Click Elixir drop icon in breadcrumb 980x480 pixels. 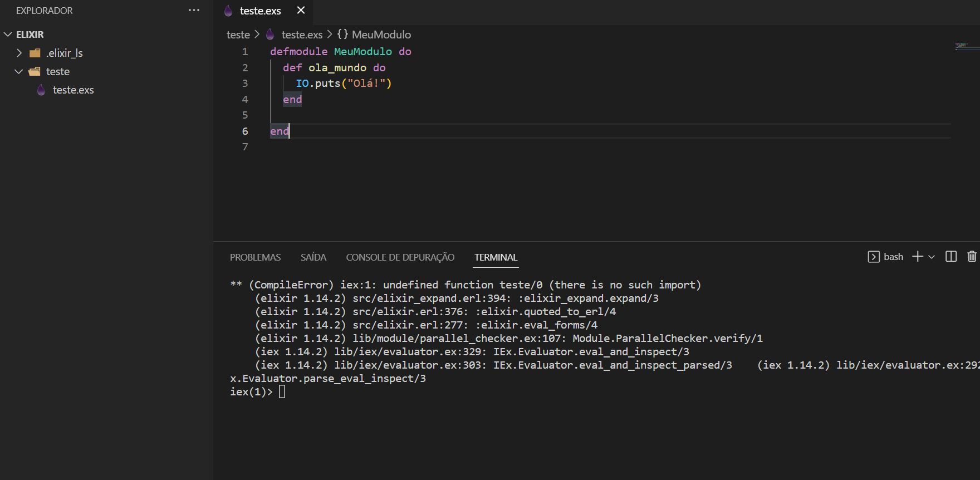click(x=270, y=35)
